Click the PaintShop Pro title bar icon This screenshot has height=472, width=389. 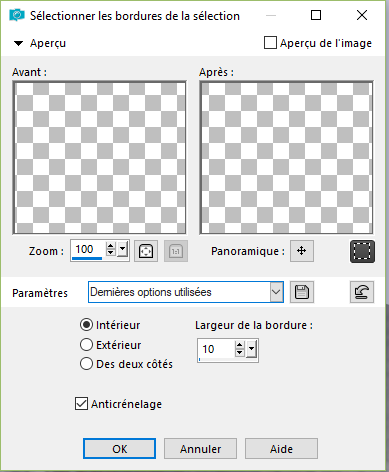16,15
